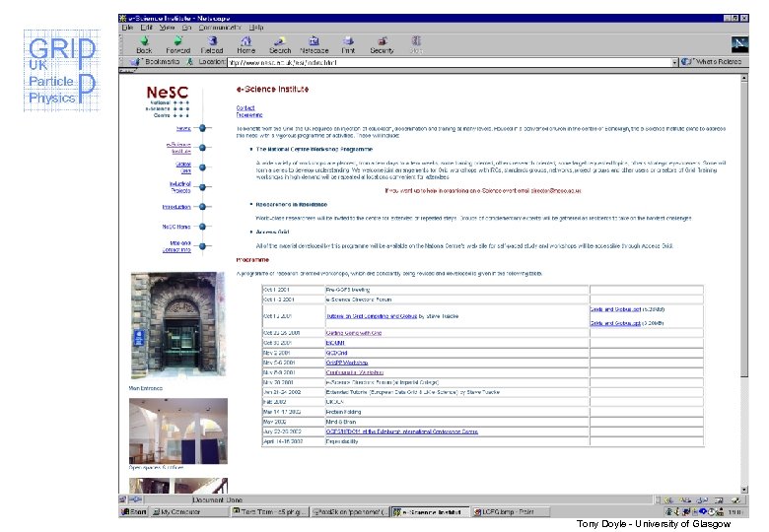The height and width of the screenshot is (532, 769).
Task: Open the Security info button
Action: [x=383, y=44]
